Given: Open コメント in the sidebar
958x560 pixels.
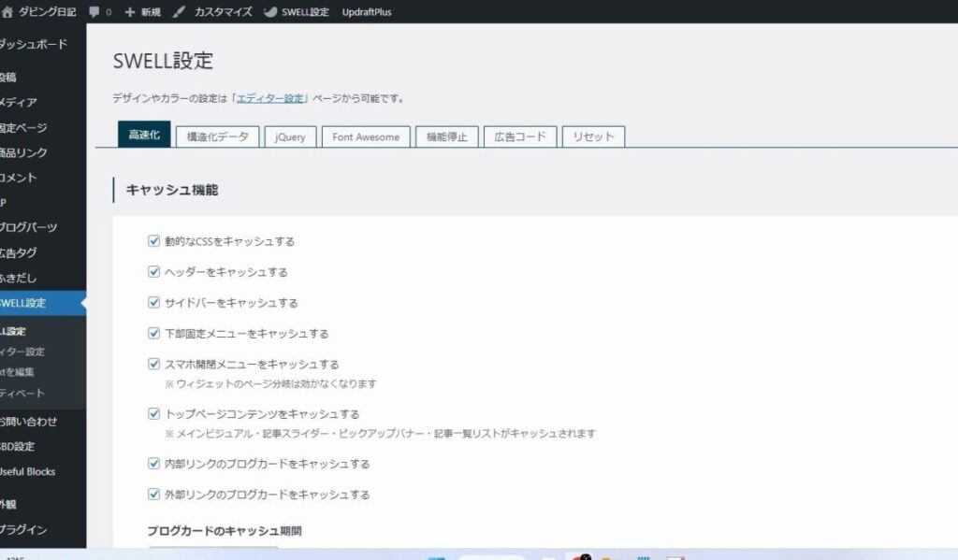Looking at the screenshot, I should point(19,178).
